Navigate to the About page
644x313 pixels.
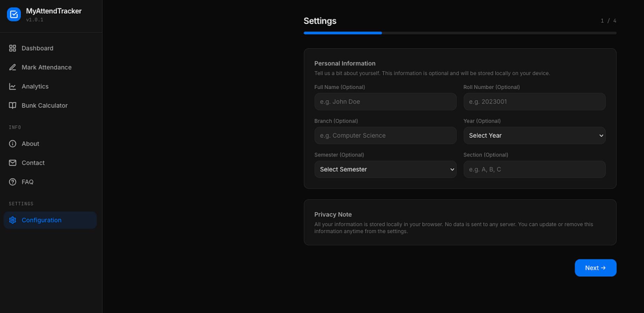pos(50,144)
